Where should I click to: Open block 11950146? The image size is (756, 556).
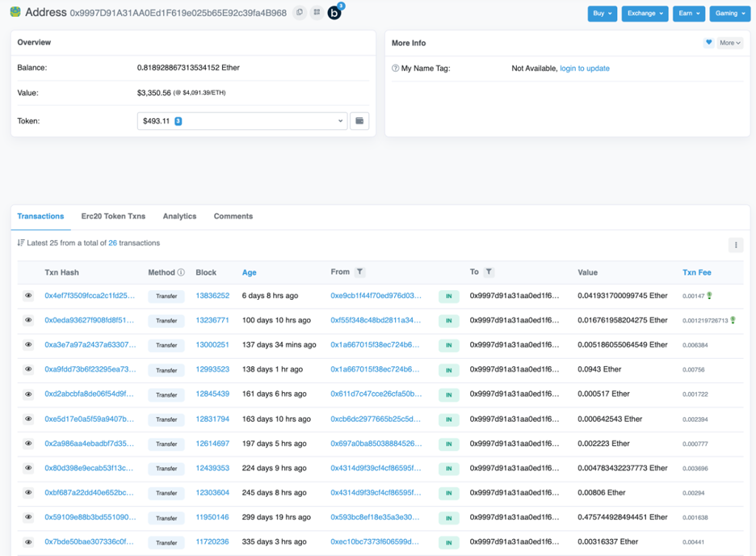(212, 517)
